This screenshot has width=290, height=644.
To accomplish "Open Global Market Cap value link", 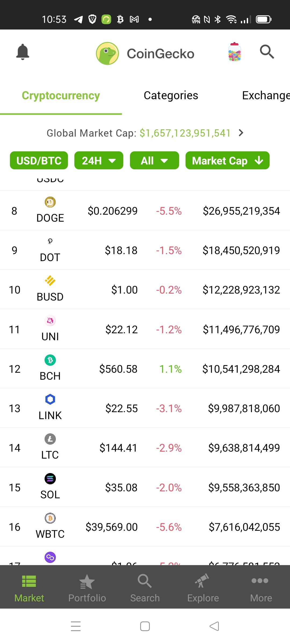I will (x=185, y=133).
